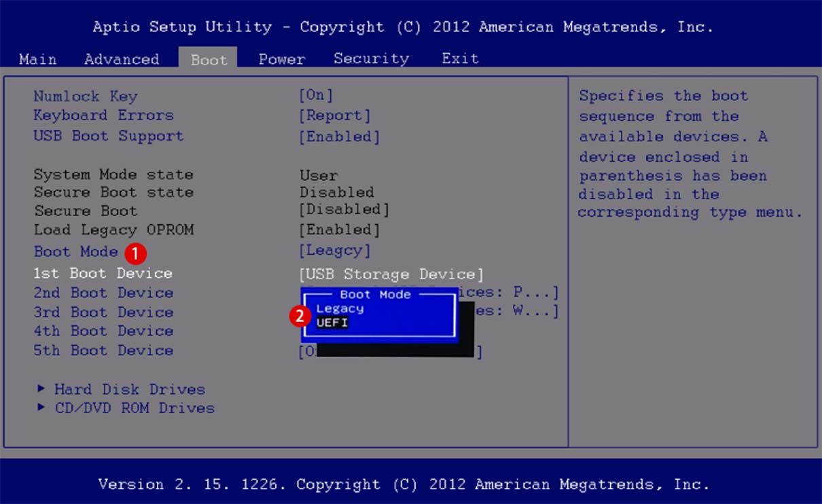Choose Legacy in Boot Mode popup

pos(340,308)
